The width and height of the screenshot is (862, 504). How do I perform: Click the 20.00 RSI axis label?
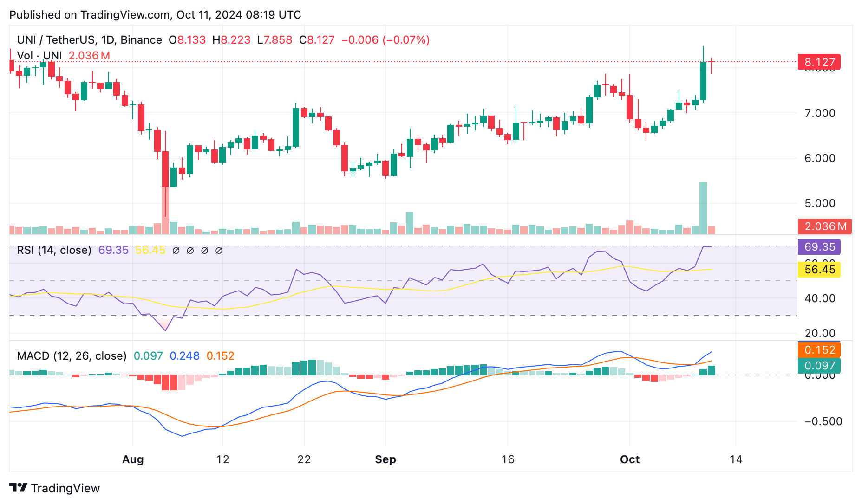820,333
